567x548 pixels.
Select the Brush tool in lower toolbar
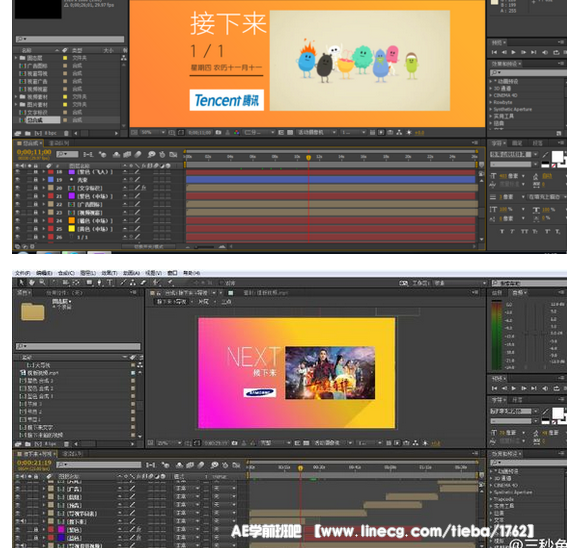[x=123, y=283]
